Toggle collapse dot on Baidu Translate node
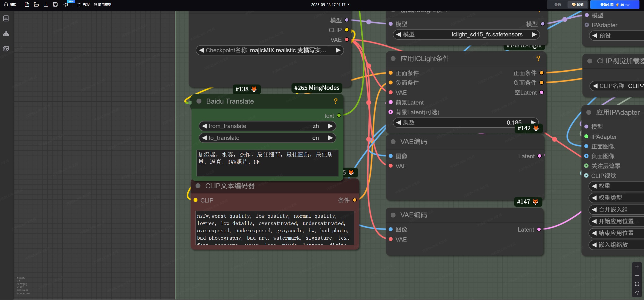 (x=199, y=101)
